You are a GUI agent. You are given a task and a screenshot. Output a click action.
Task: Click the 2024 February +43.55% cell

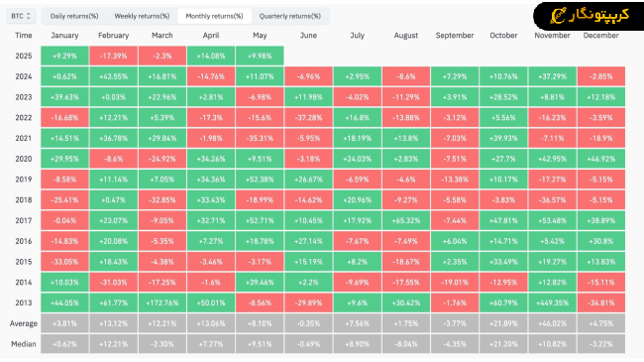(113, 76)
